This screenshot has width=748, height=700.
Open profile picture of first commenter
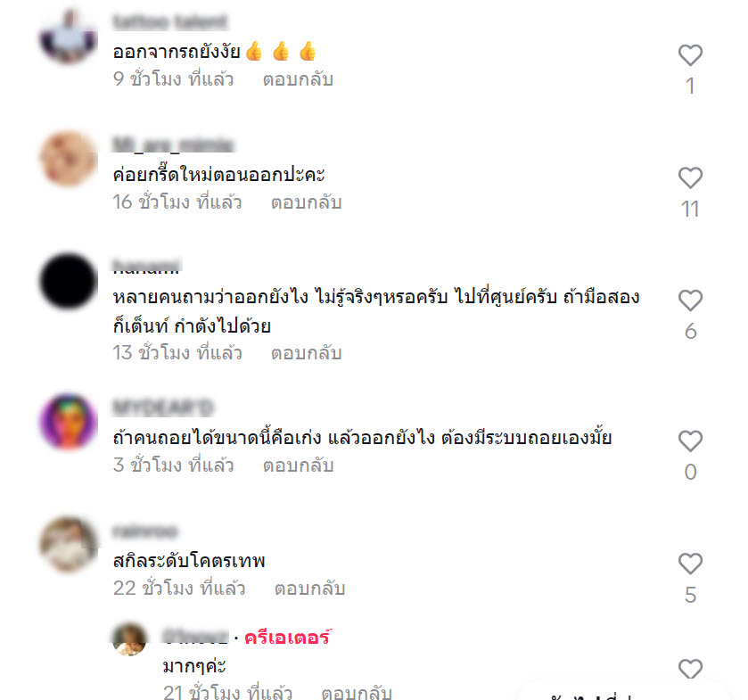(x=69, y=37)
